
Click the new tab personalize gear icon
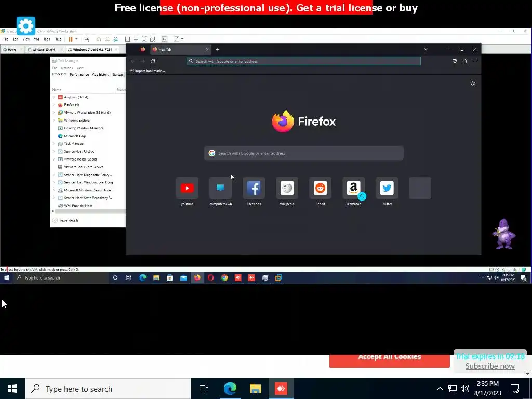[473, 84]
